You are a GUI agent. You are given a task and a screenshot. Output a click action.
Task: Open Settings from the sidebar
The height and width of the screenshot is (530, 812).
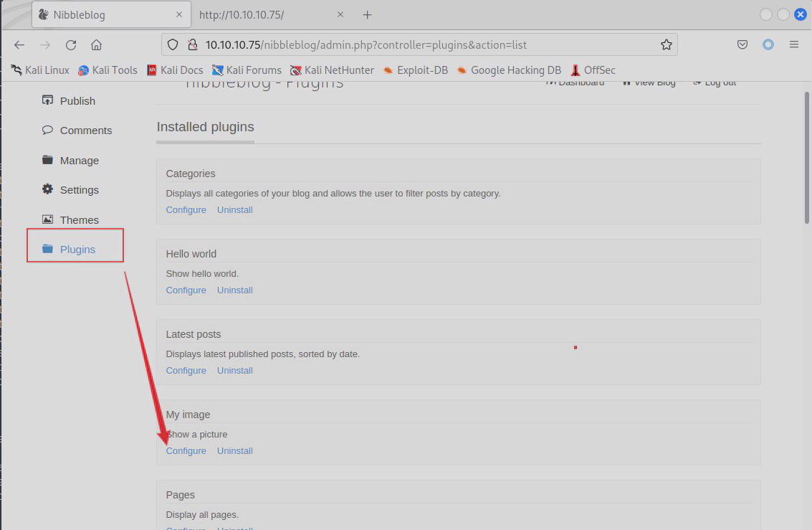[x=79, y=190]
